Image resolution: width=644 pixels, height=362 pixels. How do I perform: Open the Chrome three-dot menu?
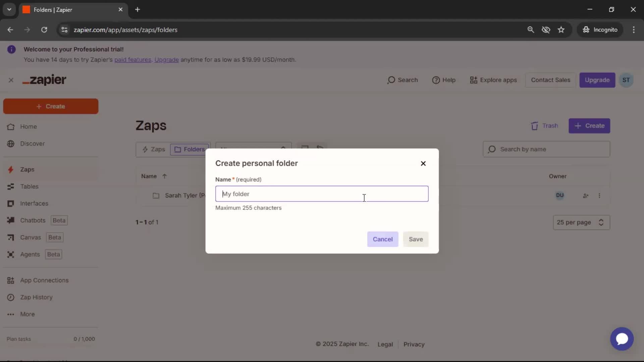point(634,30)
